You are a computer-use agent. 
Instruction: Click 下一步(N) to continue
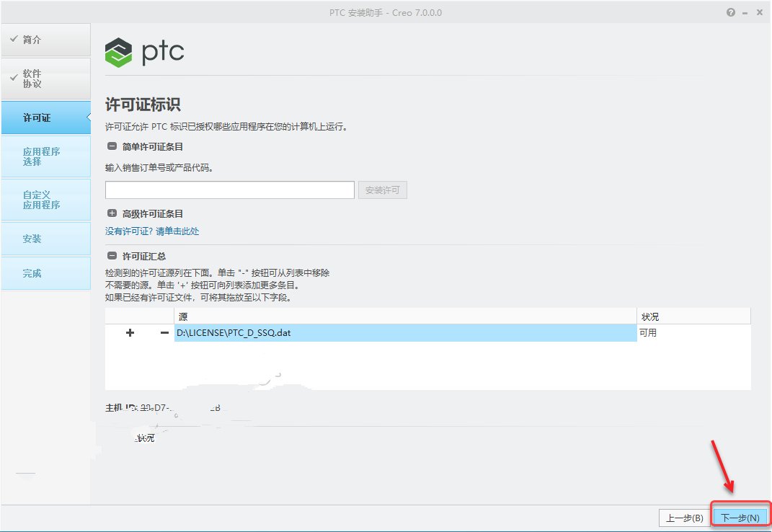740,518
